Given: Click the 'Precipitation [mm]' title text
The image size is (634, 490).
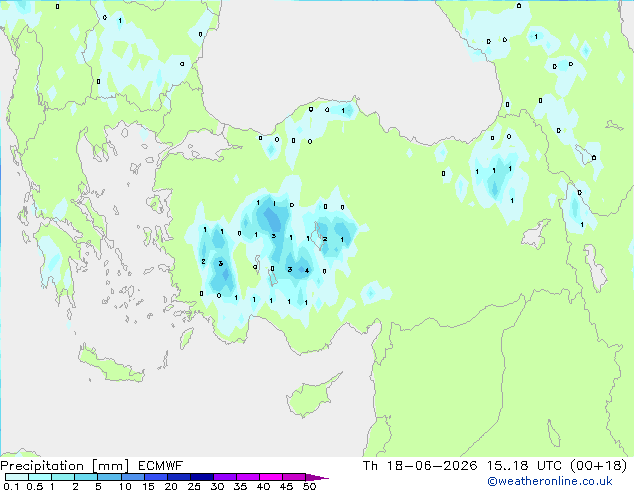Looking at the screenshot, I should (x=65, y=466).
